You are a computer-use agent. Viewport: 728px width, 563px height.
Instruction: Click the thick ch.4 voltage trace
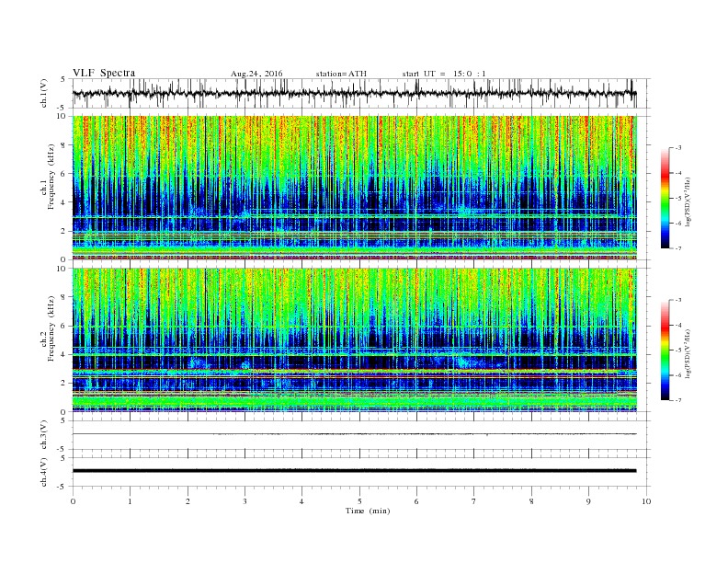(x=354, y=471)
